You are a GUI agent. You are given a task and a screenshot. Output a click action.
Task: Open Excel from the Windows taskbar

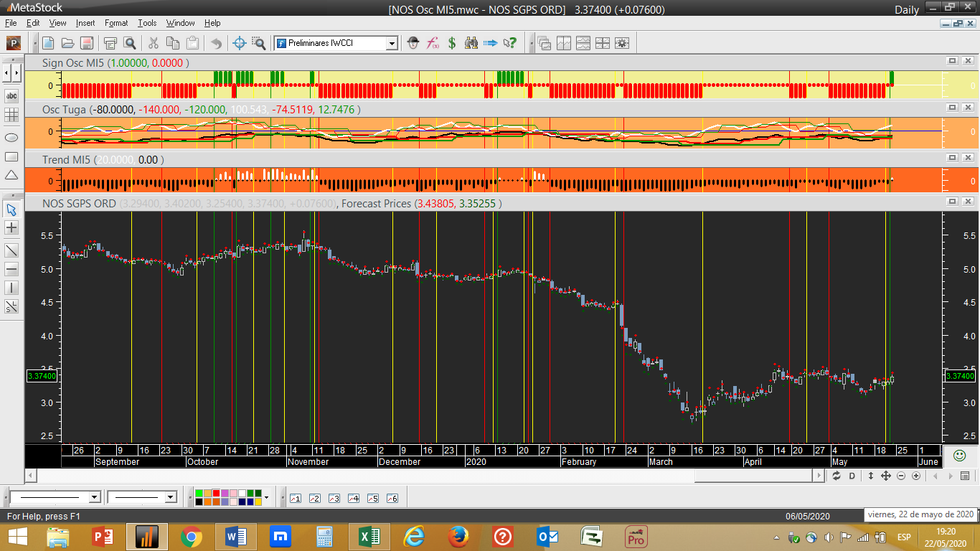click(368, 537)
